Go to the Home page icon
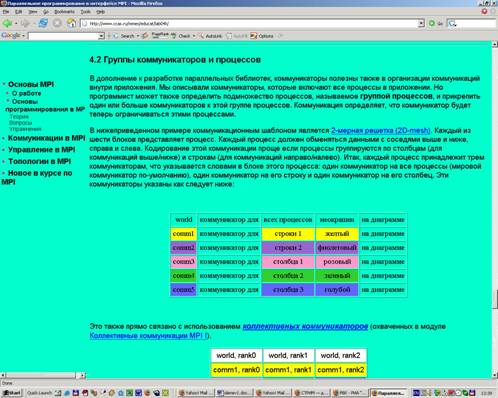This screenshot has width=498, height=398. tap(71, 23)
